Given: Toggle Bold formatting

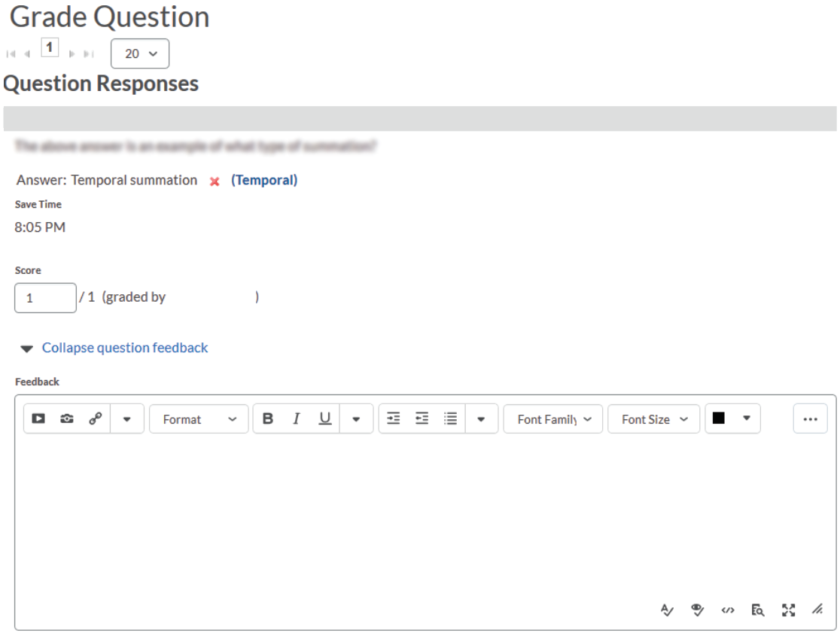Looking at the screenshot, I should click(x=268, y=418).
